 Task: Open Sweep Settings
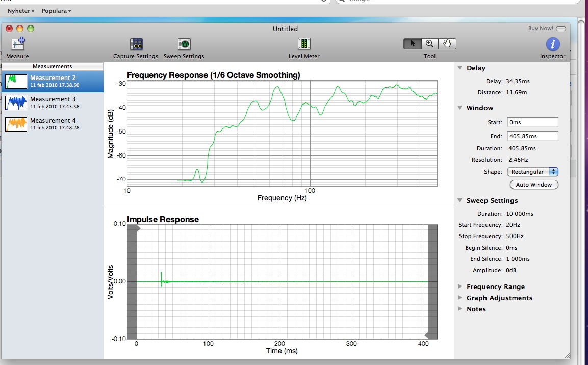(x=184, y=44)
